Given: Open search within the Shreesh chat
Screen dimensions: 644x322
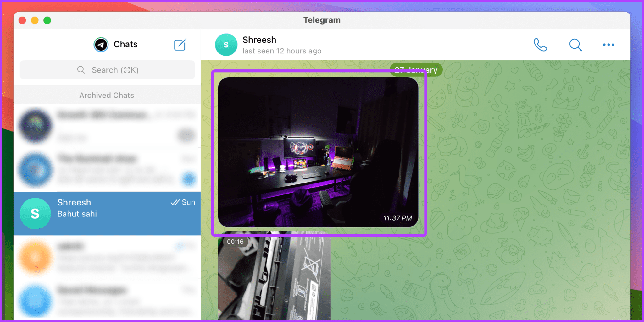Looking at the screenshot, I should click(x=575, y=45).
